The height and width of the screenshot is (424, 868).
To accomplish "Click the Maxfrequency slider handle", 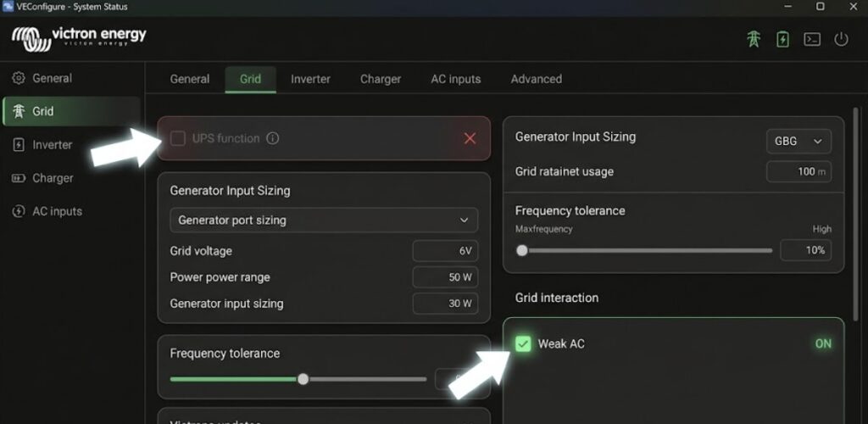I will pos(521,251).
